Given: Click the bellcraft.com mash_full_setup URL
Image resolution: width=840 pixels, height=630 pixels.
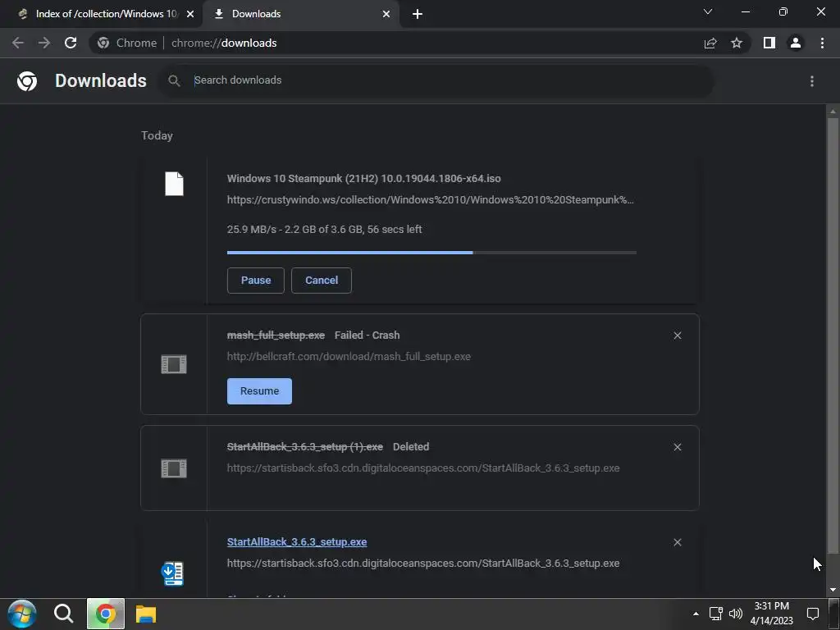Looking at the screenshot, I should click(x=349, y=356).
